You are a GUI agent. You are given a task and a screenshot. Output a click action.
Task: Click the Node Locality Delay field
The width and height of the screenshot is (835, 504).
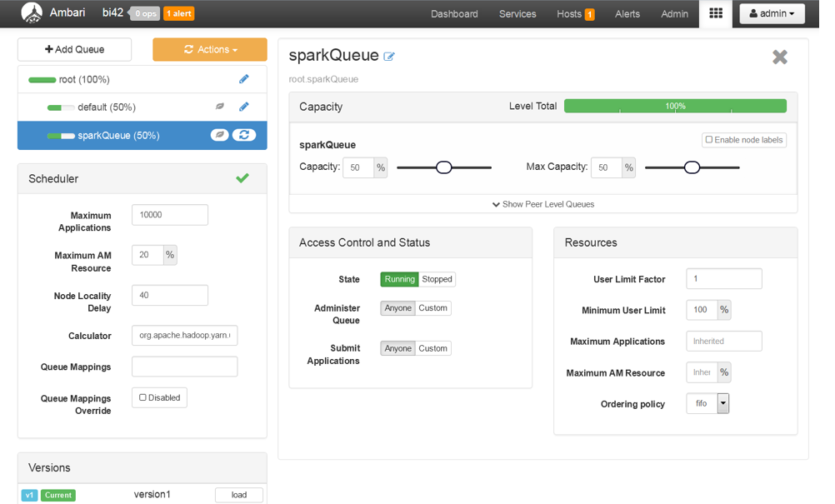(170, 295)
